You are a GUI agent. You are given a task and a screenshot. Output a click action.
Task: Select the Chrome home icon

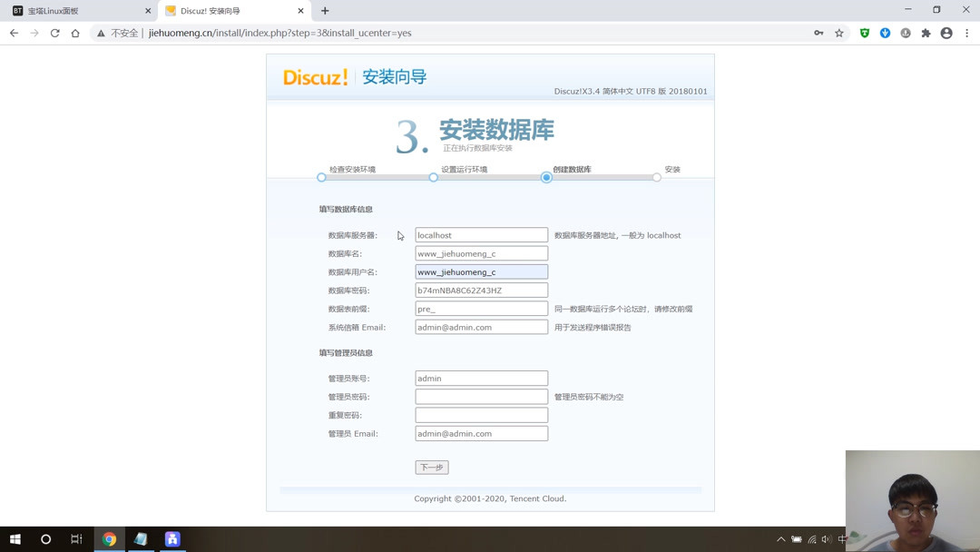click(75, 33)
